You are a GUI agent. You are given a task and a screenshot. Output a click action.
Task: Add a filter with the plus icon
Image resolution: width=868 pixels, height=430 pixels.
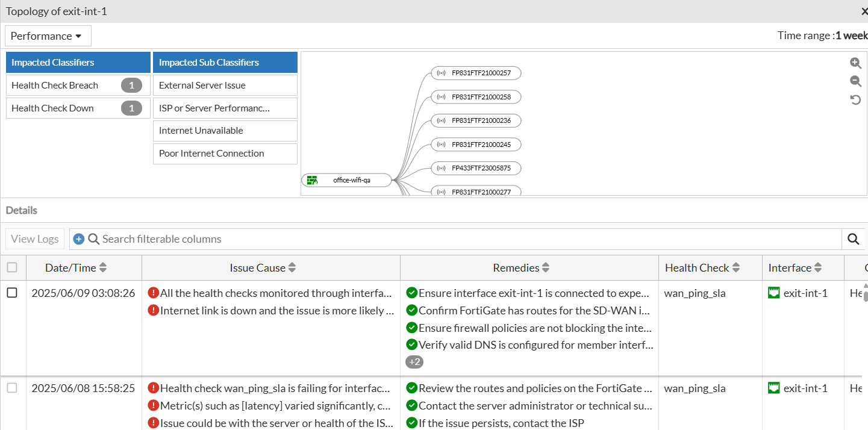[79, 239]
